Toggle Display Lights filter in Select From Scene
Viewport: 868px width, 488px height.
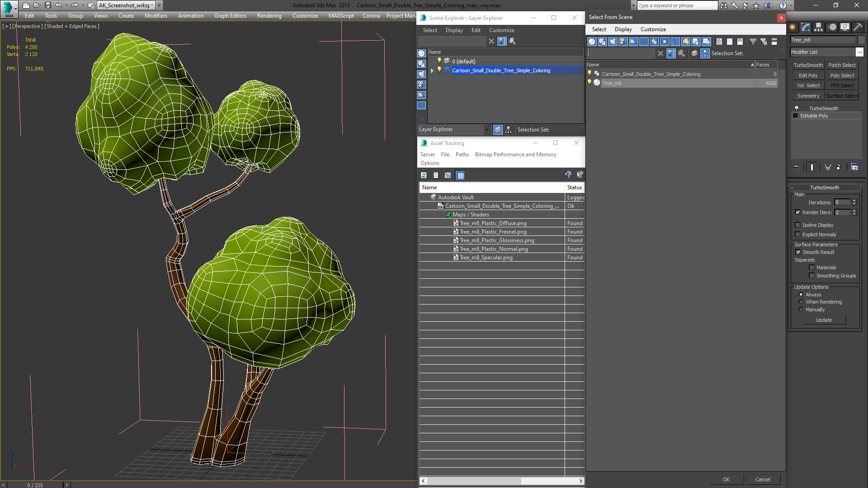613,42
